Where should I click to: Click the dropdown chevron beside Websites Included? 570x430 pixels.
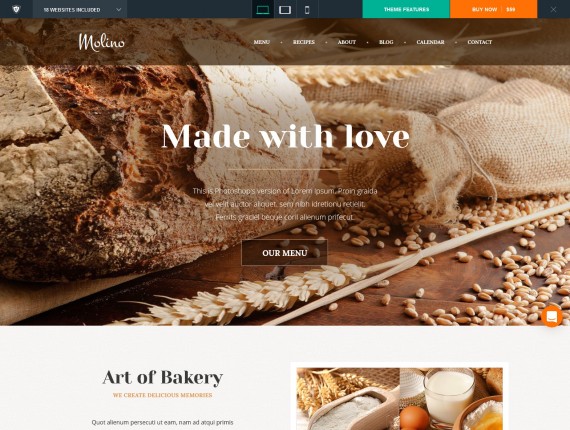pyautogui.click(x=119, y=10)
